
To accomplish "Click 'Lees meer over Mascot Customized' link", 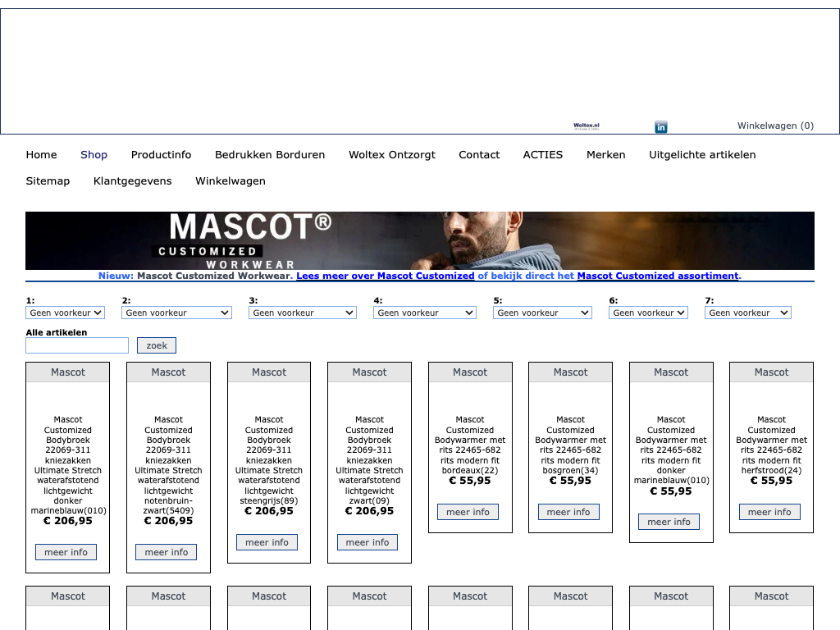I will click(385, 276).
